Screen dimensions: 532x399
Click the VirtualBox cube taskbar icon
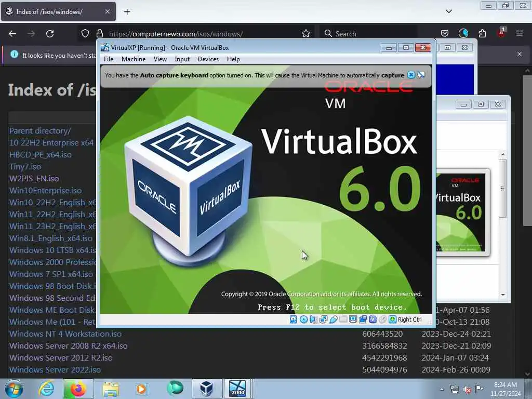(x=206, y=389)
